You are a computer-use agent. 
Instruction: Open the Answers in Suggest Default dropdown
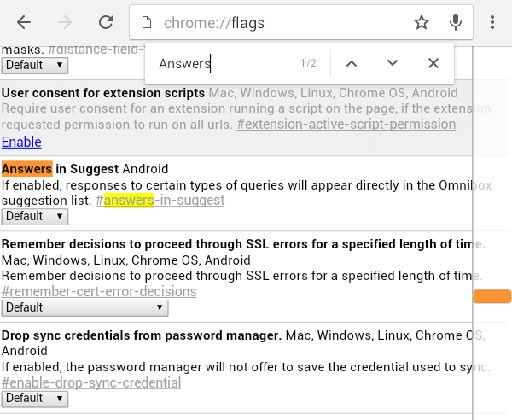pyautogui.click(x=35, y=217)
